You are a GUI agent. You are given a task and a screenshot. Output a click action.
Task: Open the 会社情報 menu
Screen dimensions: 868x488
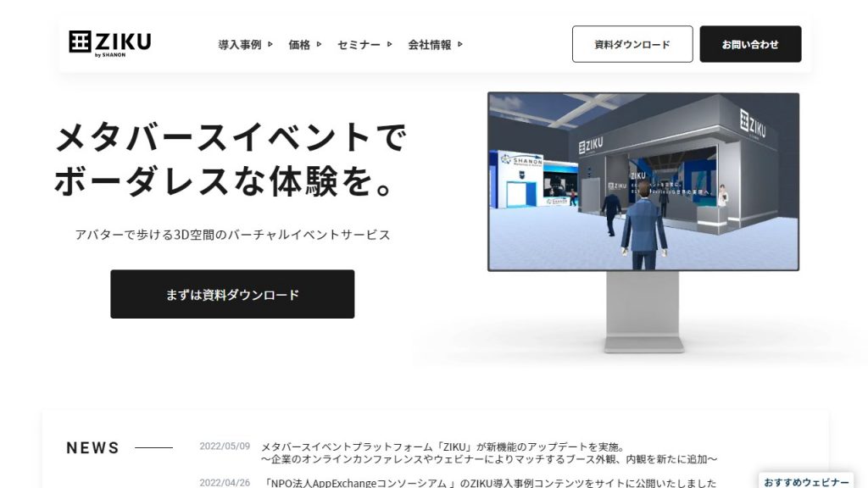[430, 45]
